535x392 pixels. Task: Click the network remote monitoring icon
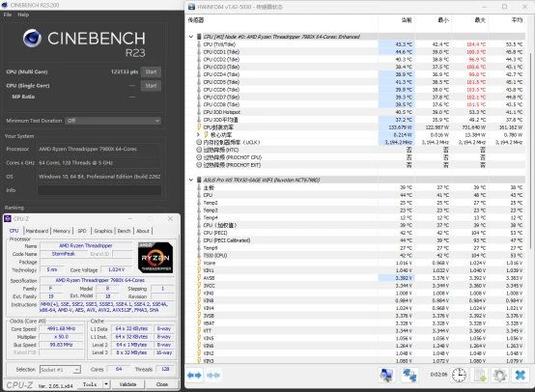pos(409,376)
